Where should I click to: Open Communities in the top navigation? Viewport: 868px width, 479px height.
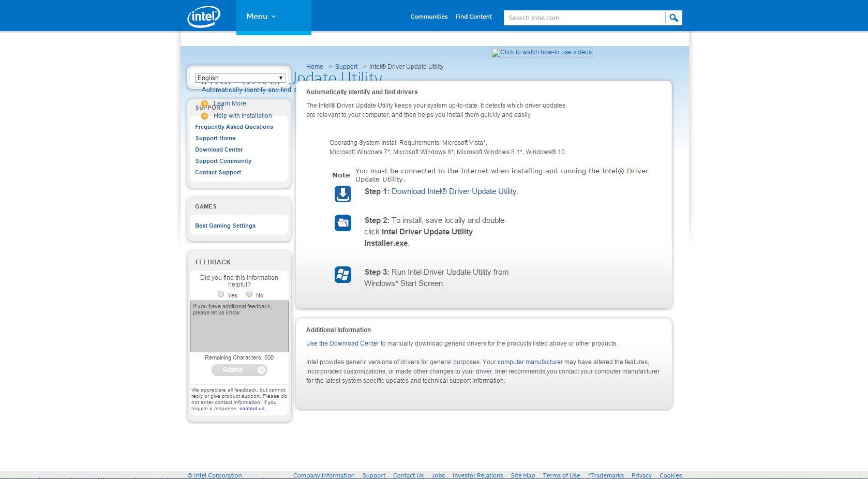[429, 17]
